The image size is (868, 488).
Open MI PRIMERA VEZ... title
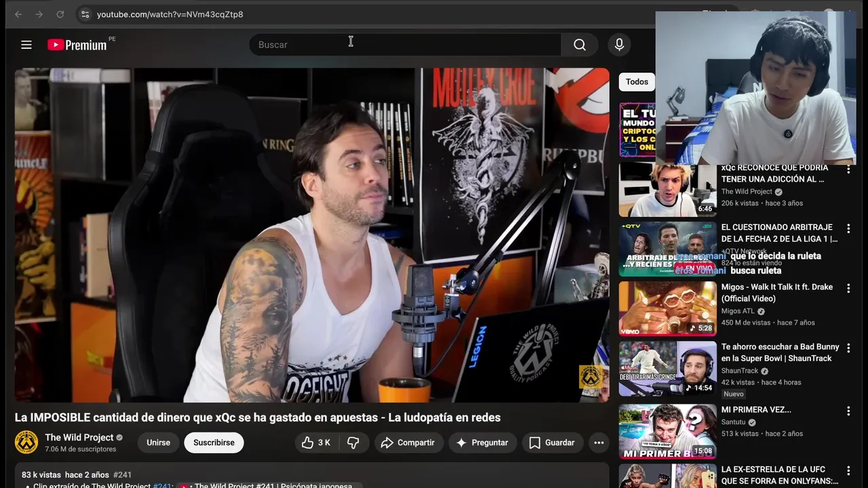756,410
